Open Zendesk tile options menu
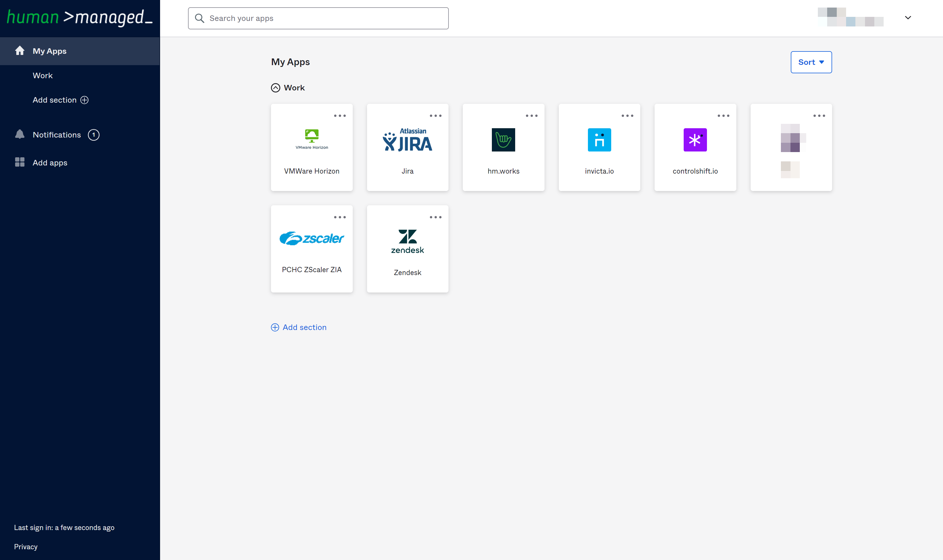This screenshot has height=560, width=943. (435, 217)
